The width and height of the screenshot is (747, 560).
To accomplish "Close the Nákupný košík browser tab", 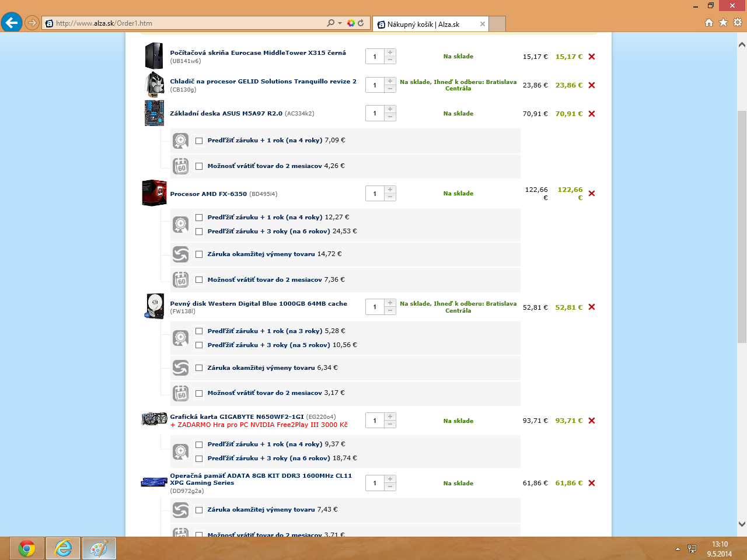I will [x=483, y=24].
